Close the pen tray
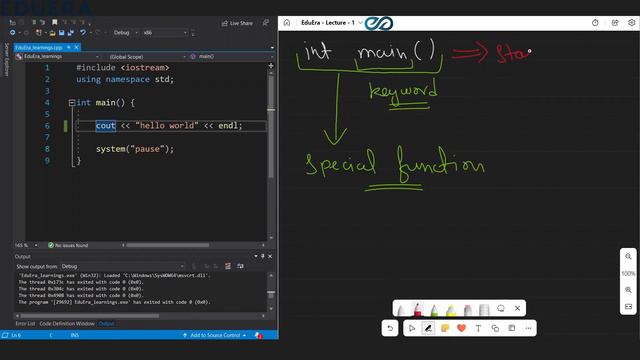640x360 pixels. pos(518,308)
